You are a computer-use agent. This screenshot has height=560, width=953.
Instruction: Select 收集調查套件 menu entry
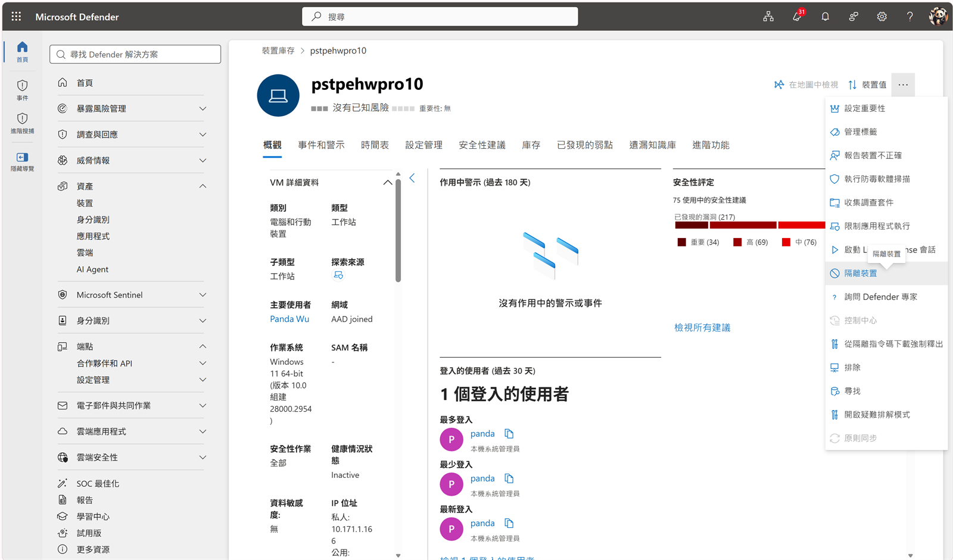point(886,202)
